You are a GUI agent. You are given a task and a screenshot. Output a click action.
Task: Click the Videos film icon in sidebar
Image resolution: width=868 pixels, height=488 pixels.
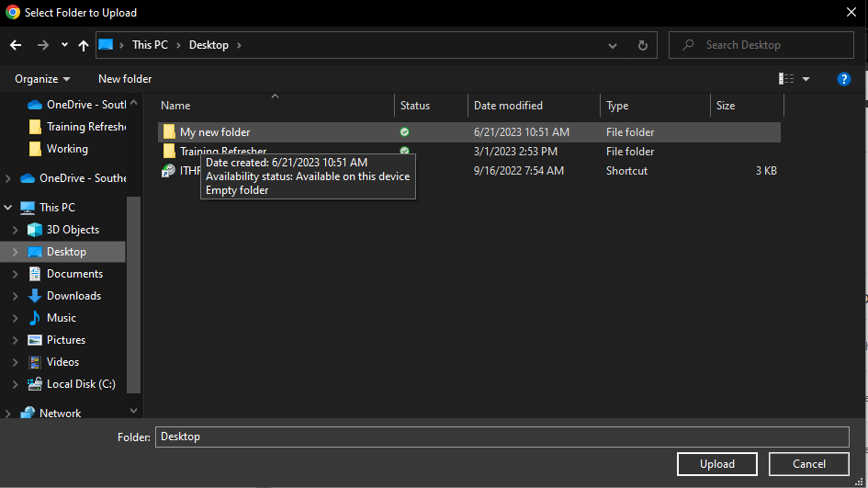coord(35,362)
